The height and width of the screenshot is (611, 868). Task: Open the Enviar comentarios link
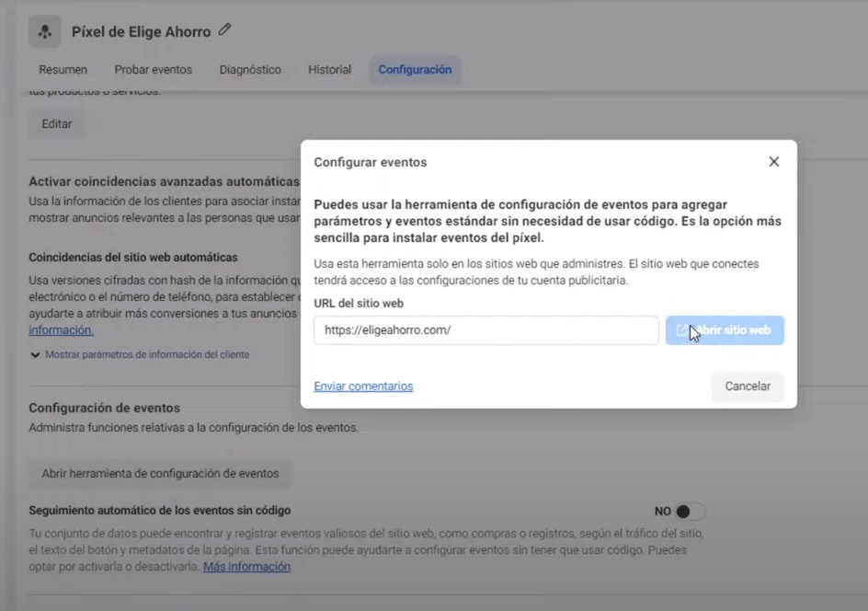[363, 386]
